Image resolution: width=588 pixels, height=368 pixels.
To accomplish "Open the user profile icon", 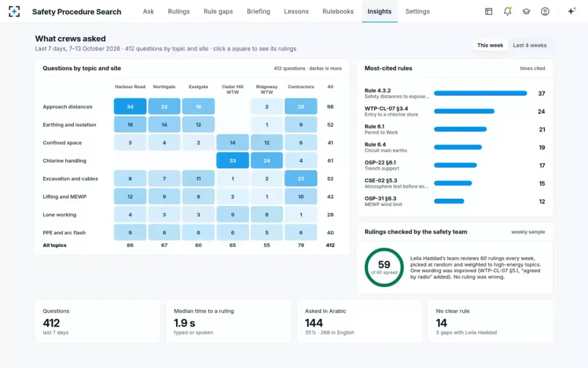I will 545,11.
